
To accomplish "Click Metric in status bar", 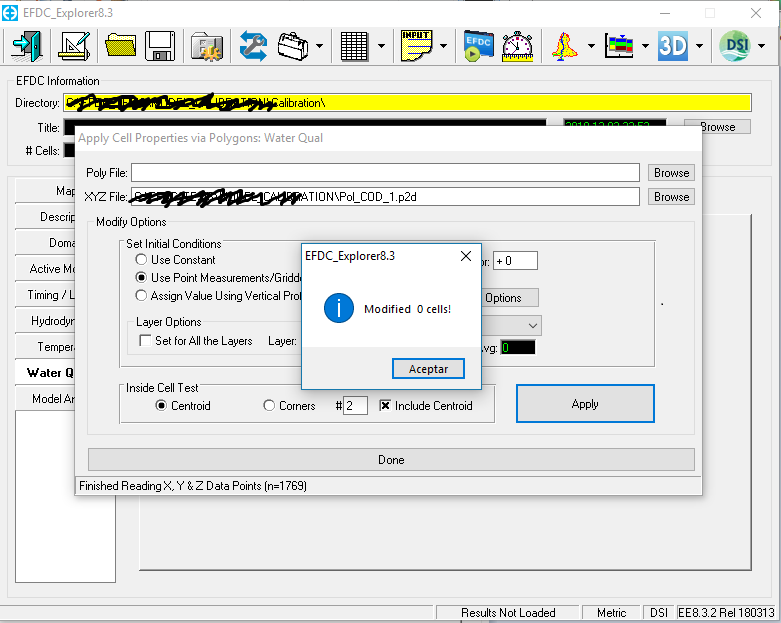I will [x=611, y=613].
